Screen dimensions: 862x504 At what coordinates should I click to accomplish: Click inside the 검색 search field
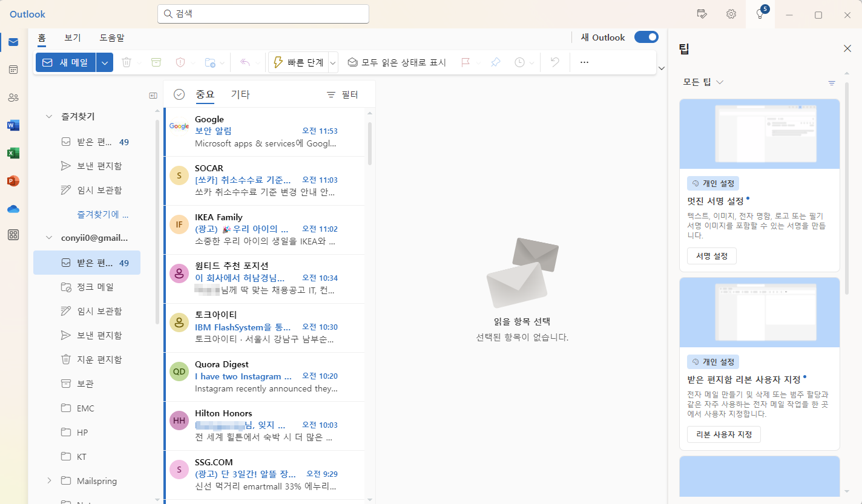263,13
